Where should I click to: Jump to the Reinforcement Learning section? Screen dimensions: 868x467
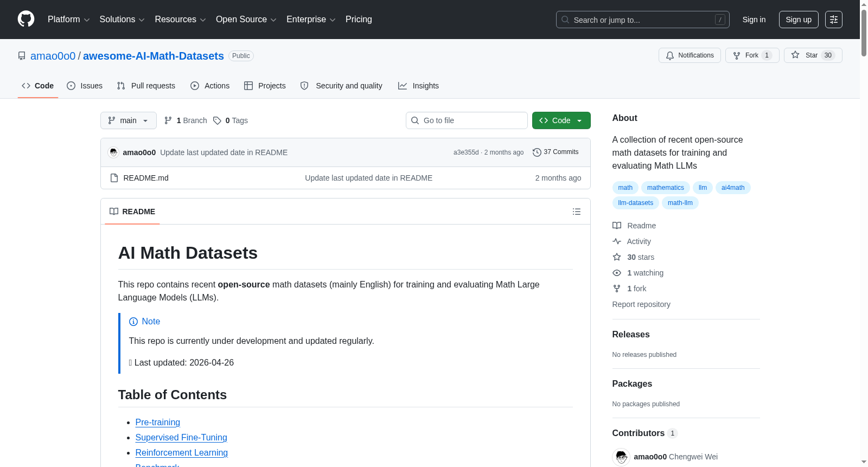[x=182, y=452]
